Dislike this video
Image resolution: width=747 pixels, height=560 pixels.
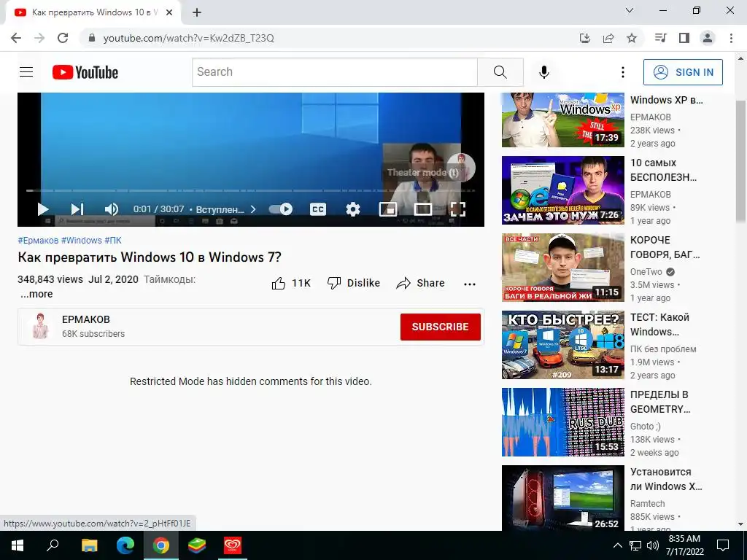[x=354, y=284]
